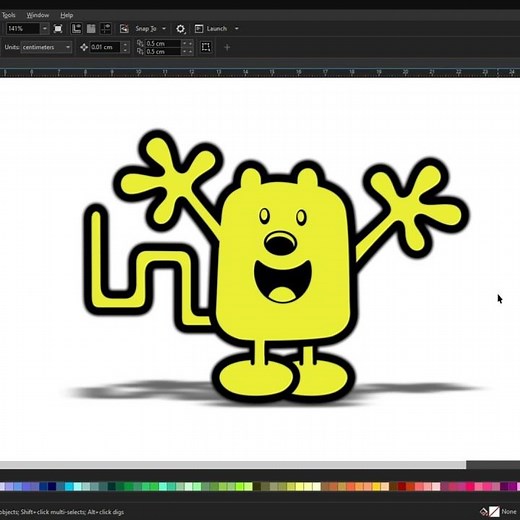Image resolution: width=520 pixels, height=520 pixels.
Task: Decrease nudge distance with down stepper
Action: pyautogui.click(x=125, y=50)
